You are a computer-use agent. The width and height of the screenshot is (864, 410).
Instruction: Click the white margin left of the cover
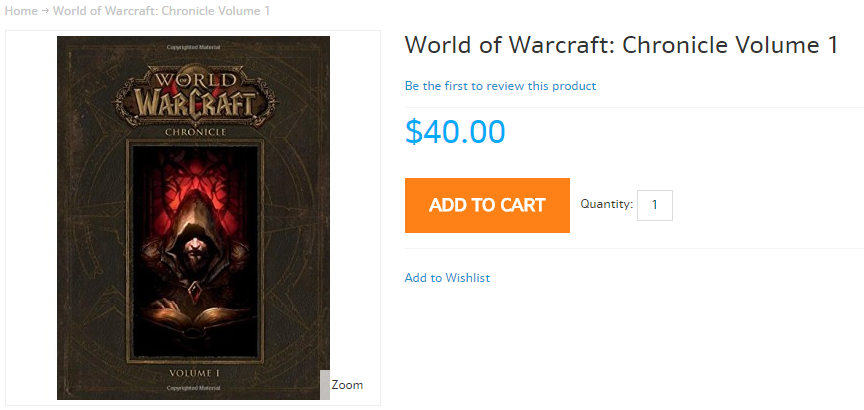click(x=31, y=218)
